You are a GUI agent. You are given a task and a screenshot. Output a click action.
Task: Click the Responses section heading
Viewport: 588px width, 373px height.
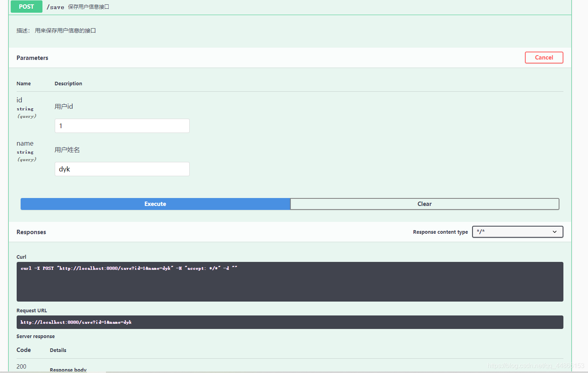31,232
